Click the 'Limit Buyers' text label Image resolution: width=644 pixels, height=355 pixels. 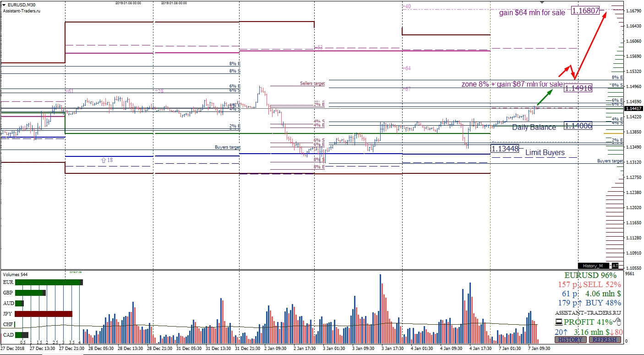545,152
